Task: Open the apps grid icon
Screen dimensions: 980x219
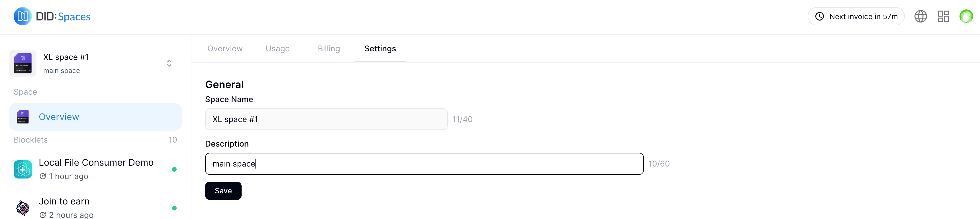Action: click(x=943, y=16)
